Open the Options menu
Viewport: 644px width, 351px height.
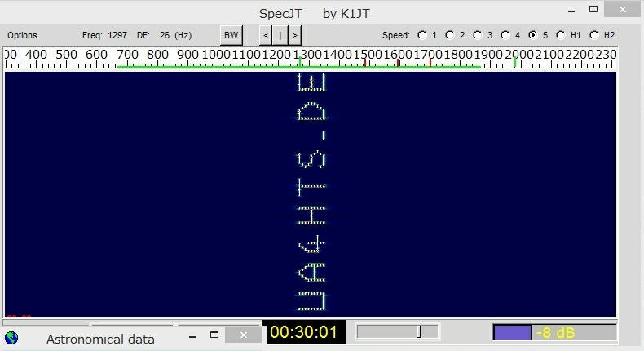[x=23, y=35]
